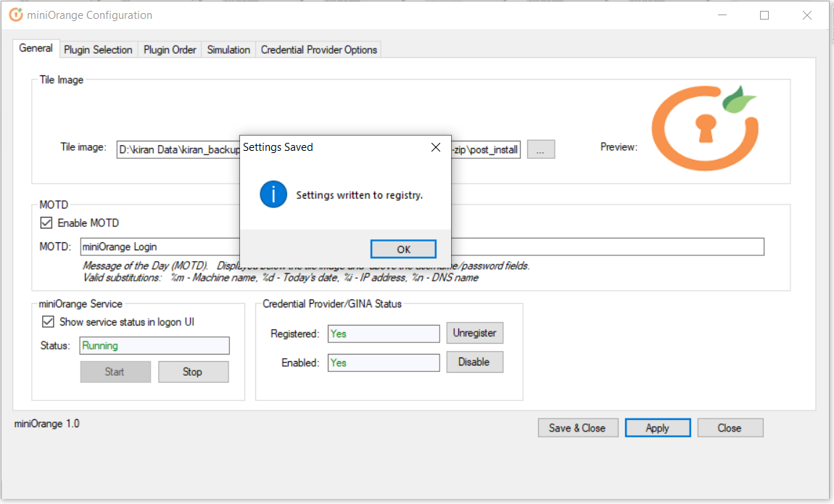
Task: Click the greyed-out Start service button
Action: coord(115,371)
